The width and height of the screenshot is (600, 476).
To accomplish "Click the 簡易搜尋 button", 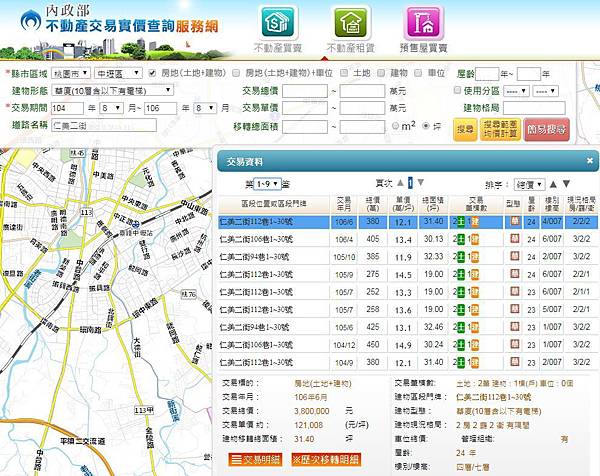I will [546, 129].
